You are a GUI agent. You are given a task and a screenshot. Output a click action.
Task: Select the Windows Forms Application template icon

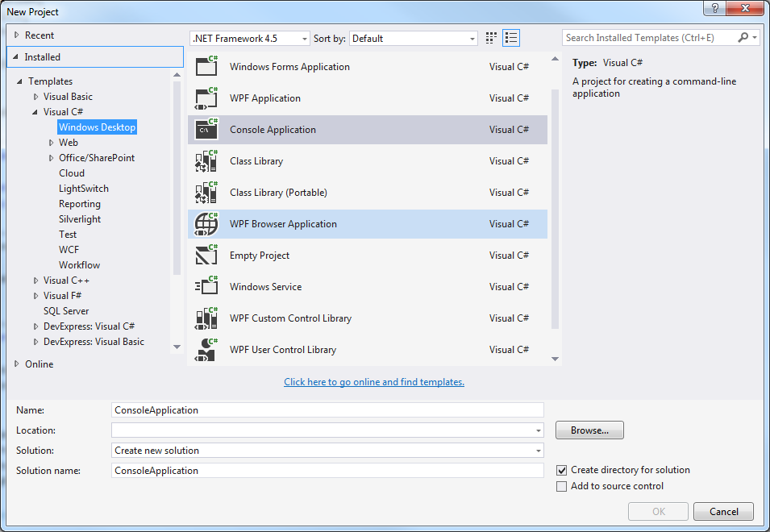[x=206, y=66]
